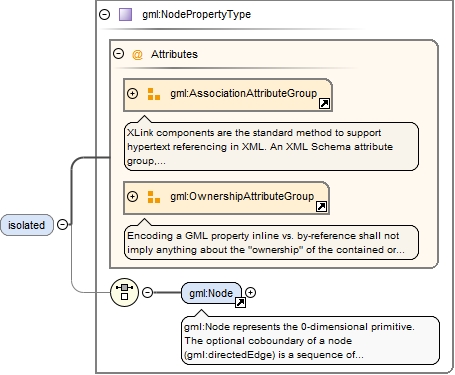
Task: Follow the AssociationAttributeGroup reference arrow
Action: 324,104
